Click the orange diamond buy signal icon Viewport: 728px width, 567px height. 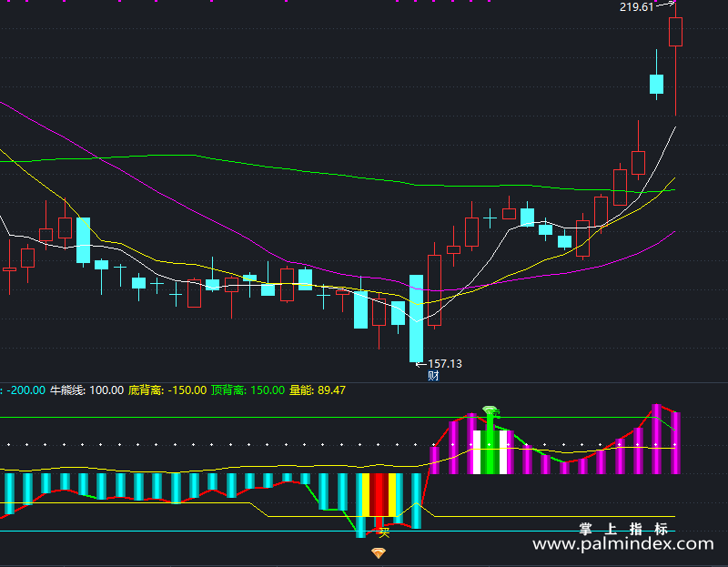(x=379, y=553)
